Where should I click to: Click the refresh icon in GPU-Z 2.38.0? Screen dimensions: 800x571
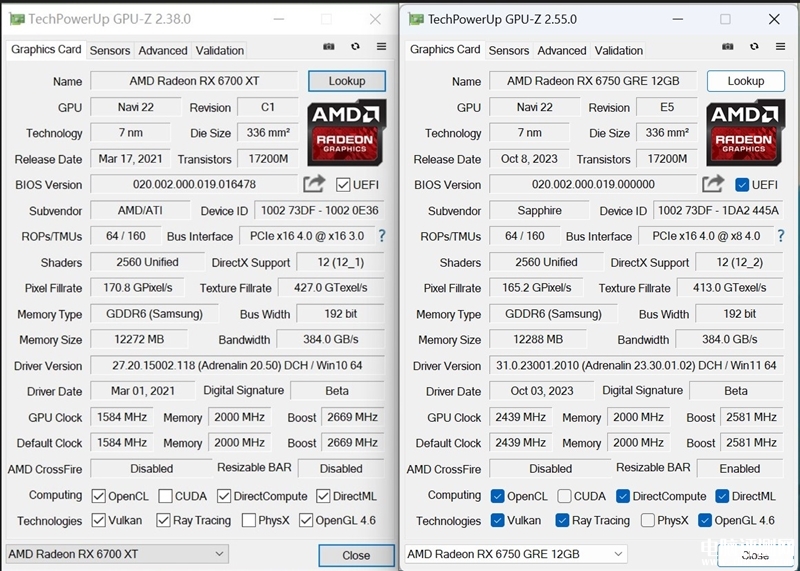pos(355,47)
